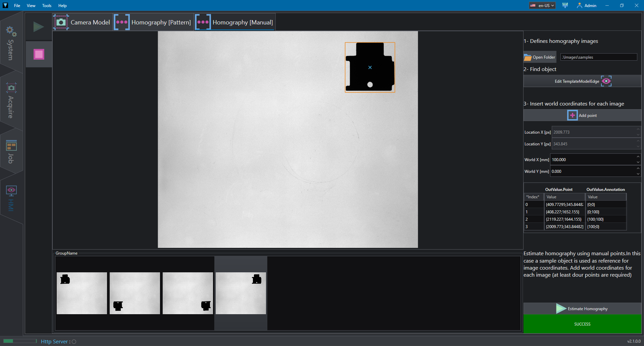Click the Estimate Homography button
The image size is (644, 346).
[x=582, y=308]
